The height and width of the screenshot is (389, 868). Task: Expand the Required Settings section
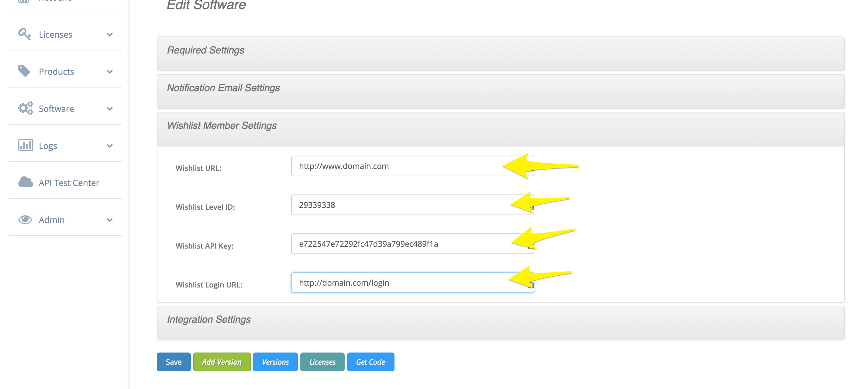point(501,54)
